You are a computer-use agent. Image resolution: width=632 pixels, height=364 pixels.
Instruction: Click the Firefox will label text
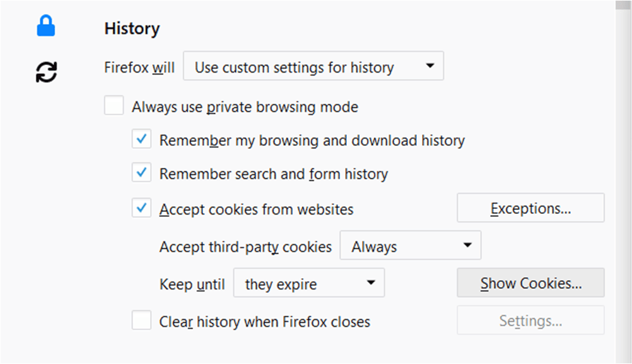[x=139, y=68]
